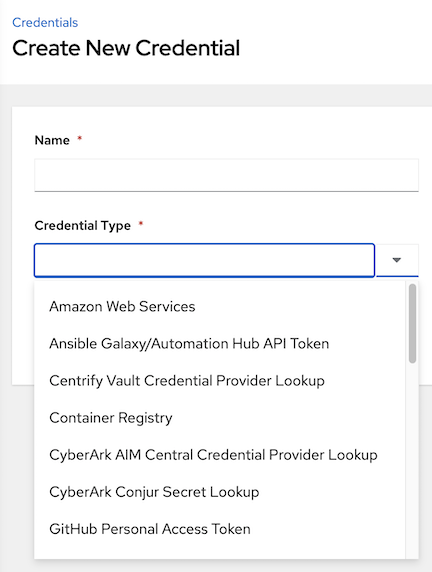Open the Credentials breadcrumb link
Screen dimensions: 432x572
(45, 23)
